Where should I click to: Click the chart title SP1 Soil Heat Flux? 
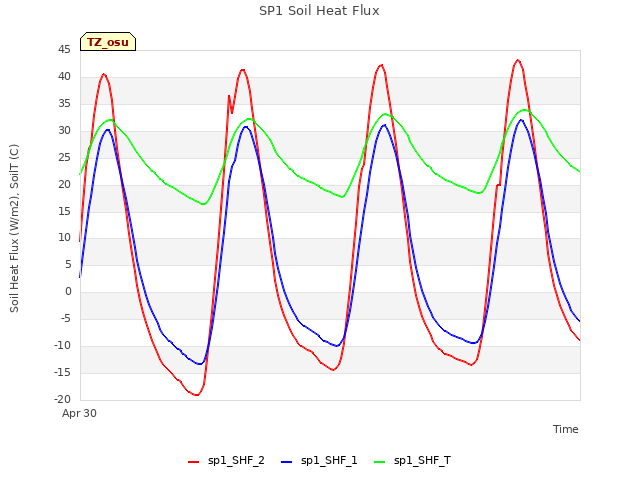319,11
